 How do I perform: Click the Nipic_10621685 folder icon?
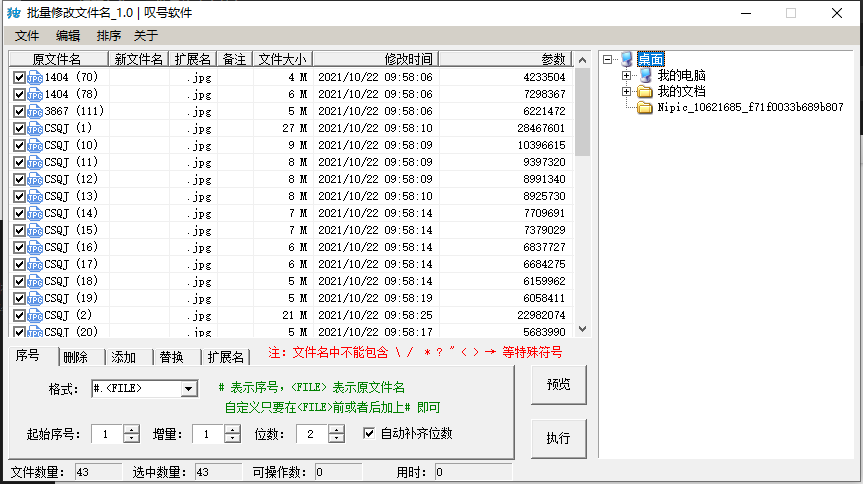pyautogui.click(x=645, y=107)
